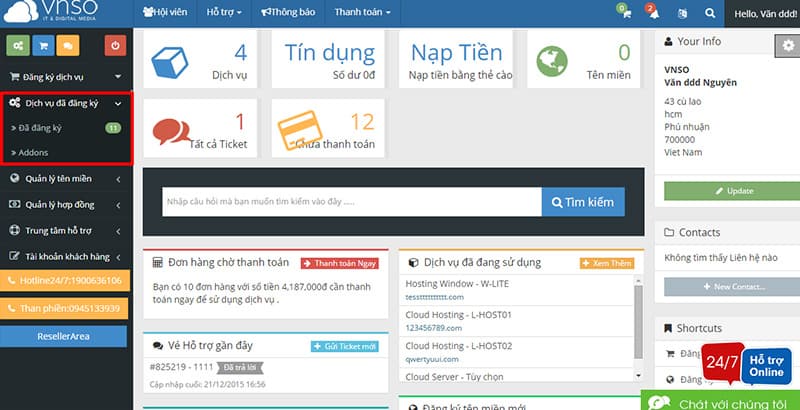Image resolution: width=800 pixels, height=410 pixels.
Task: Click Gửi Ticket mới button
Action: [345, 347]
